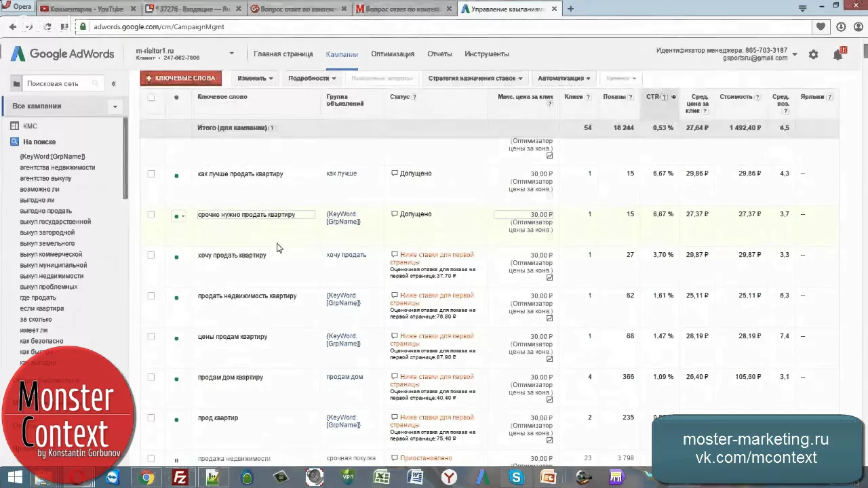Open the Автоматизация dropdown
The image size is (868, 488).
[x=564, y=78]
